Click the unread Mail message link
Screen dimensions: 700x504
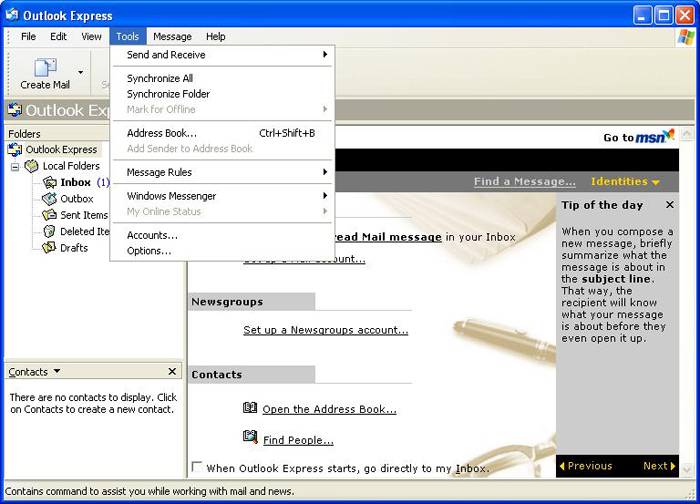point(388,237)
